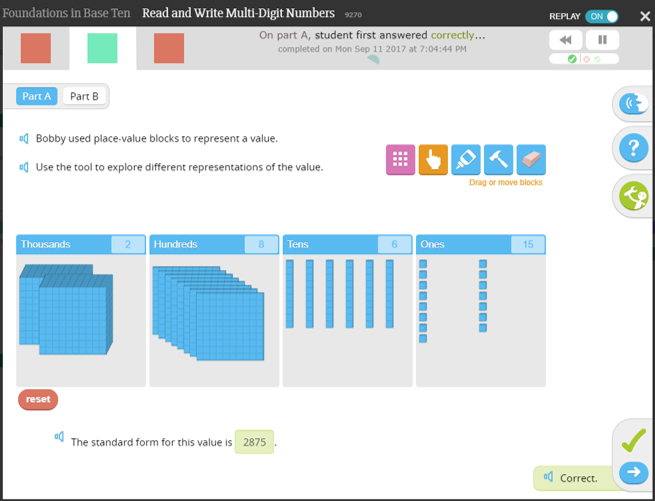This screenshot has width=655, height=501.
Task: Pause the replay playback
Action: click(x=602, y=40)
